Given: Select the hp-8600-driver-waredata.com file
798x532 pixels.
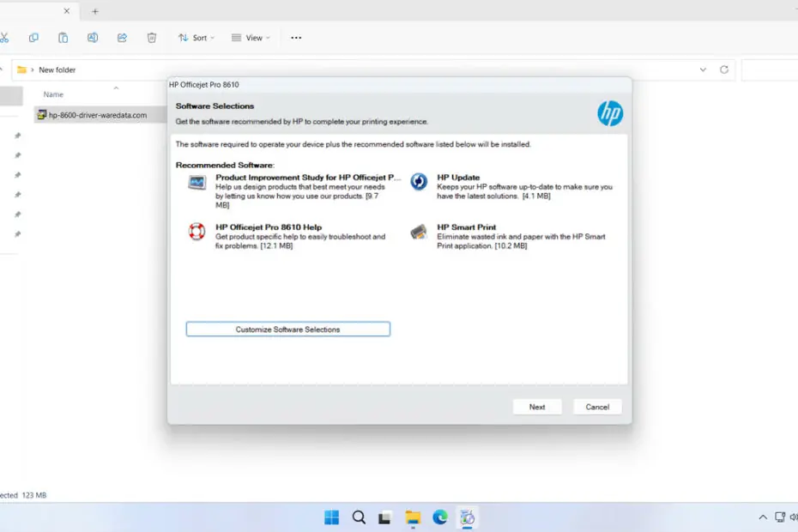Looking at the screenshot, I should [x=97, y=115].
